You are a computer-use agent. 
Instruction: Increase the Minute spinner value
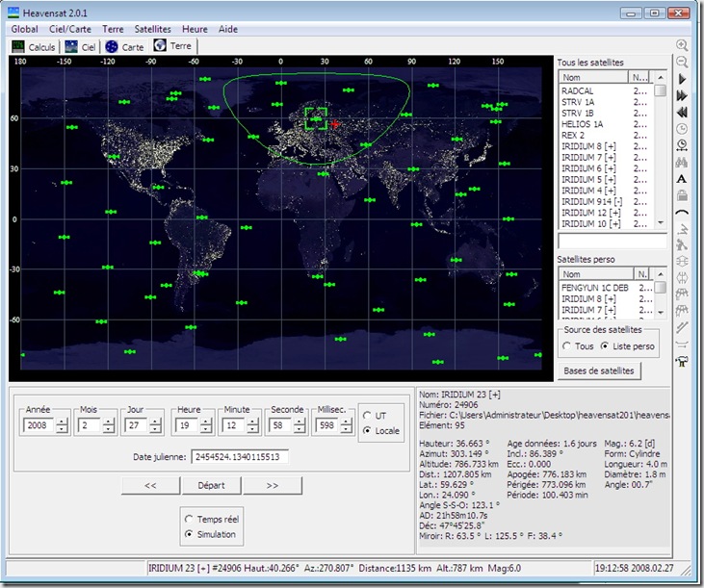click(252, 422)
